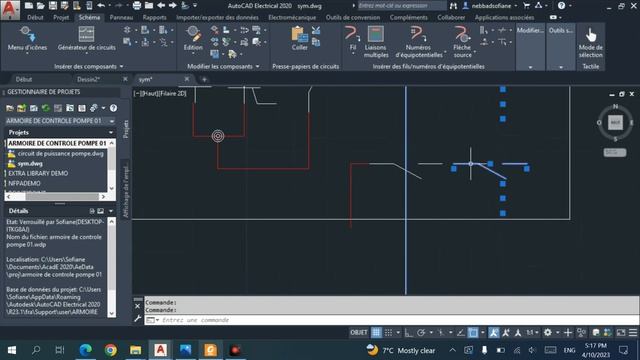Toggle snap mode dots in status bar

click(388, 333)
